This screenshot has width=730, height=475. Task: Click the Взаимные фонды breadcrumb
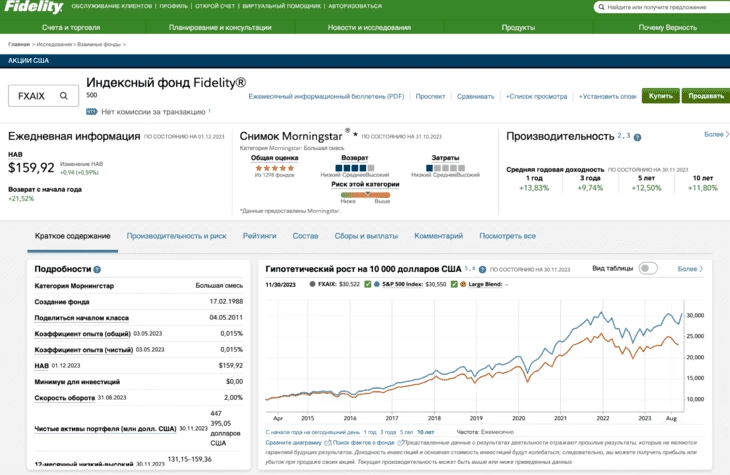click(x=99, y=44)
